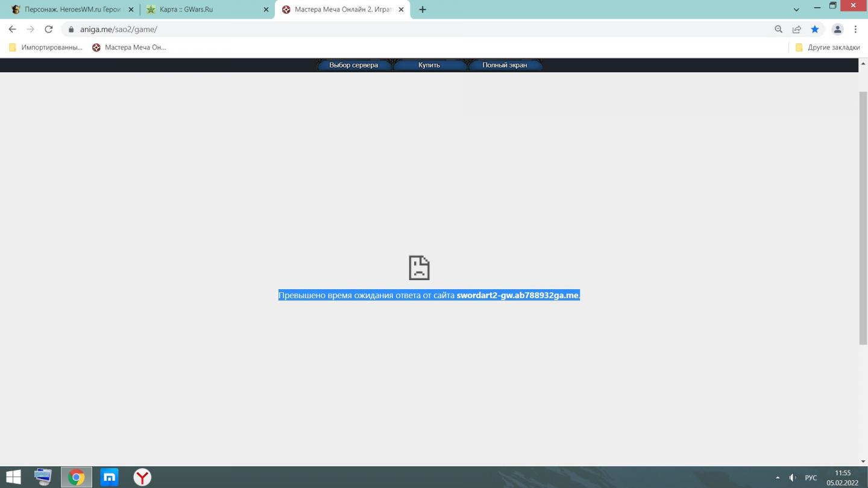This screenshot has width=868, height=488.
Task: Show hidden system tray icons
Action: 778,478
